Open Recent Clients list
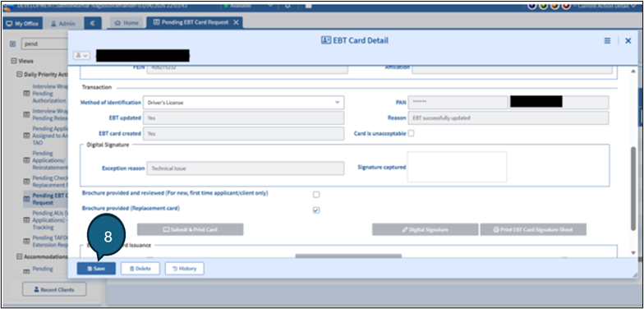The width and height of the screenshot is (644, 309). point(54,289)
